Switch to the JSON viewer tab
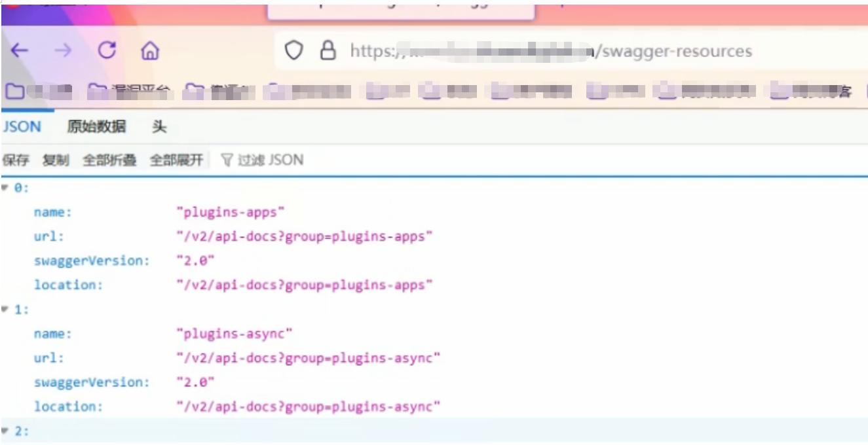 [x=22, y=127]
